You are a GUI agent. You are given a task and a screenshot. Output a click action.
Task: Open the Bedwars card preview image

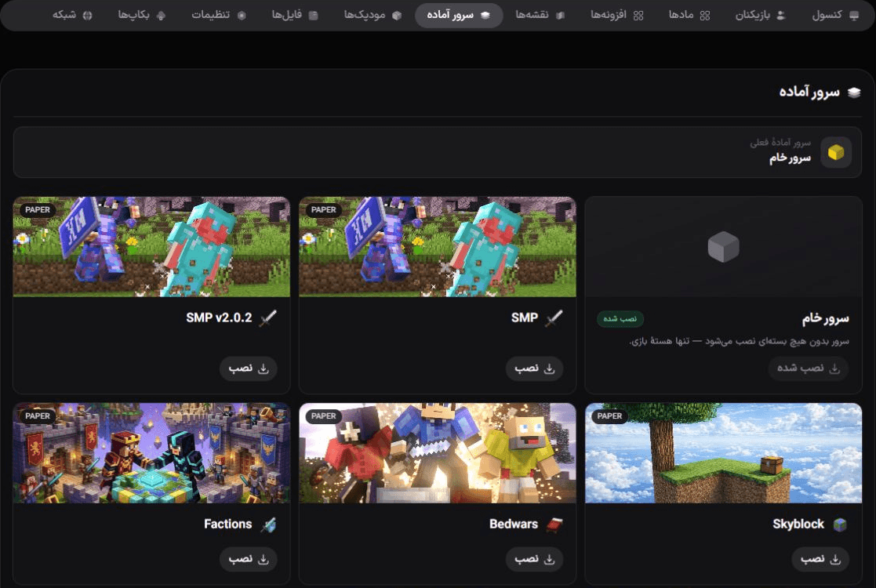[x=438, y=453]
